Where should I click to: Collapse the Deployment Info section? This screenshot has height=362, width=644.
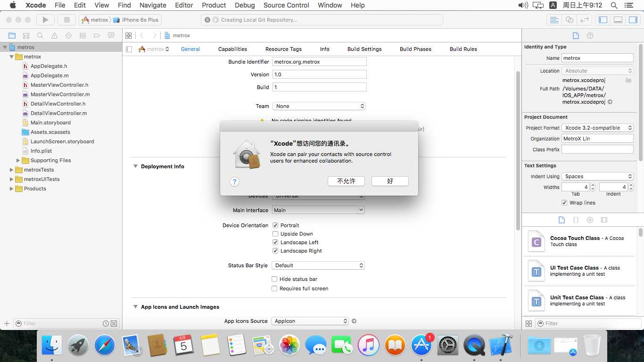click(135, 166)
